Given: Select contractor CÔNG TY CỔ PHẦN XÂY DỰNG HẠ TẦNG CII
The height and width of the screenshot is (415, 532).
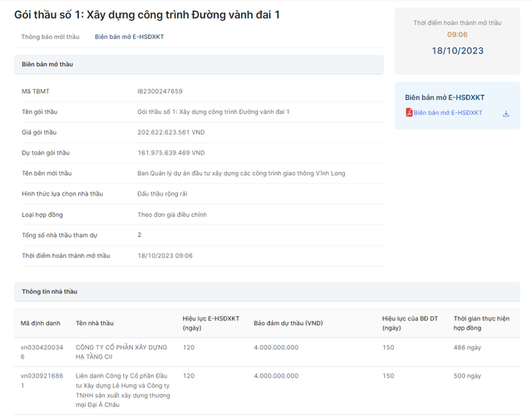Looking at the screenshot, I should (x=121, y=351).
